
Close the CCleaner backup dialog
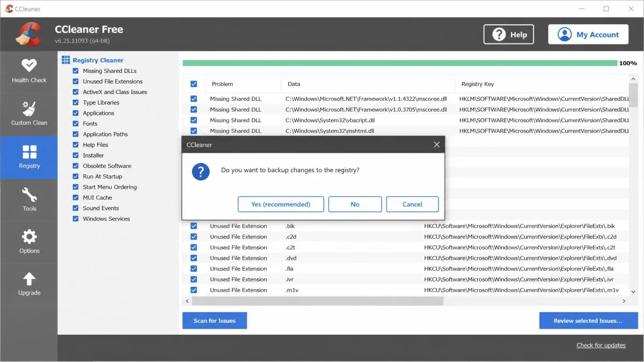(x=436, y=145)
